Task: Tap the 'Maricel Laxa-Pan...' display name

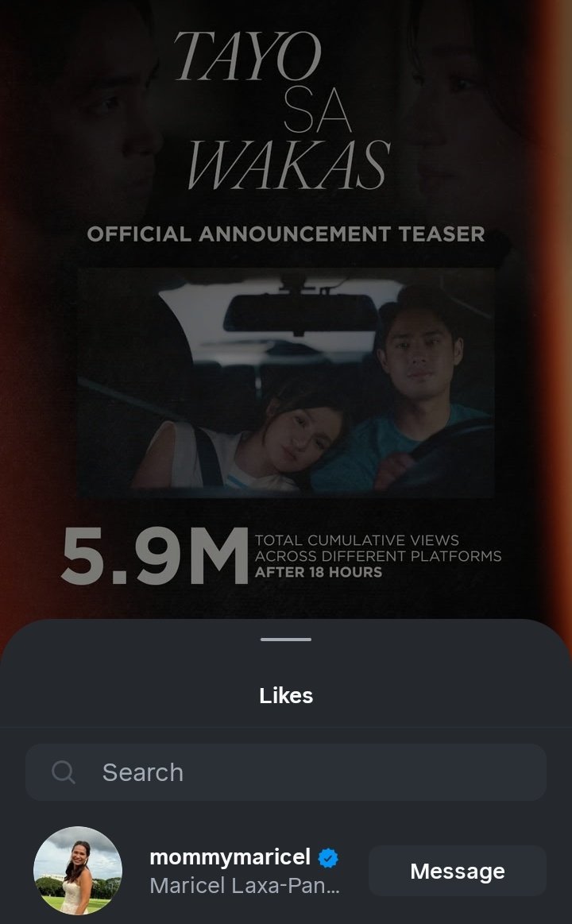Action: pos(245,885)
